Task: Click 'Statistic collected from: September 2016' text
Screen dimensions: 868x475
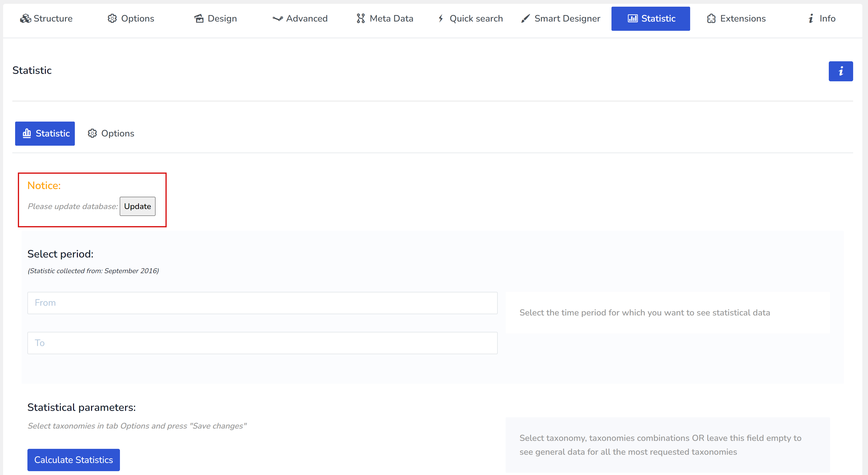Action: click(x=93, y=271)
